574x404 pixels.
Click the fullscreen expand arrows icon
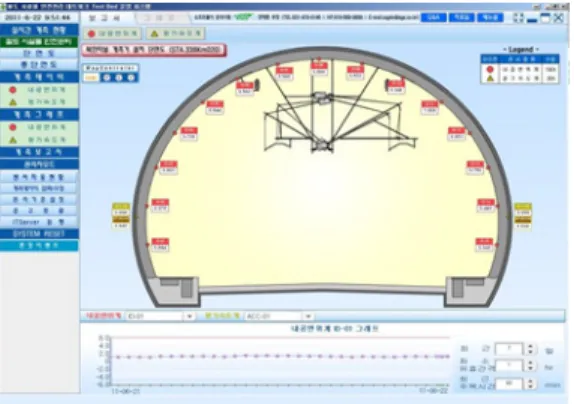pyautogui.click(x=518, y=18)
